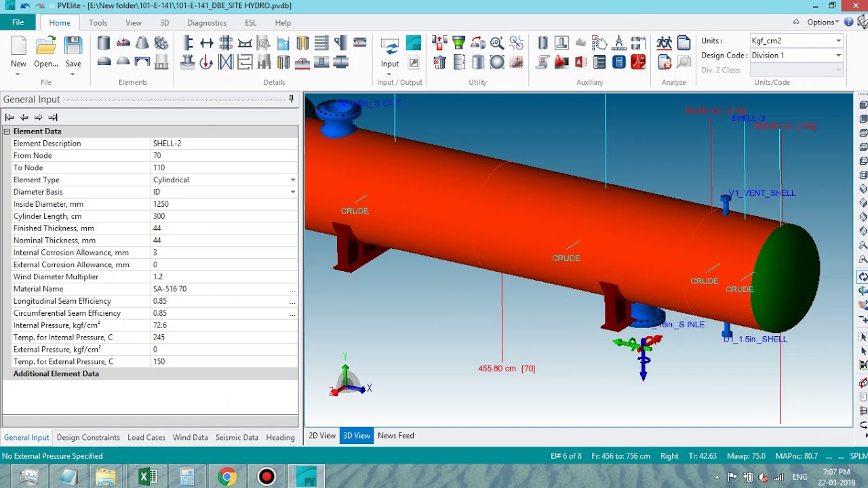Go to the last element arrow
Image resolution: width=868 pixels, height=488 pixels.
point(53,117)
